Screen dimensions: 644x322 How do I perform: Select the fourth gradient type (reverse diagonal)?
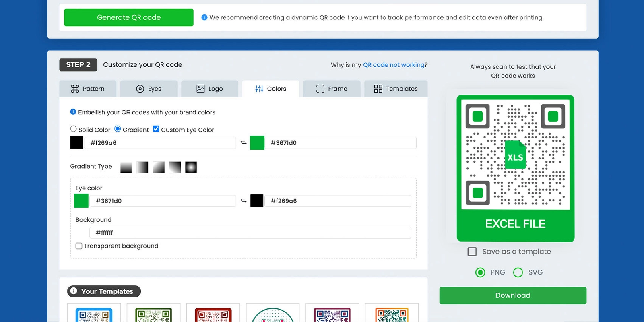[x=175, y=167]
